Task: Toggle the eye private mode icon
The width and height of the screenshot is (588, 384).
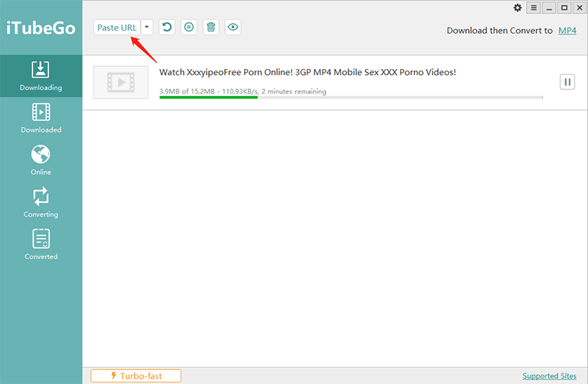Action: (x=233, y=27)
